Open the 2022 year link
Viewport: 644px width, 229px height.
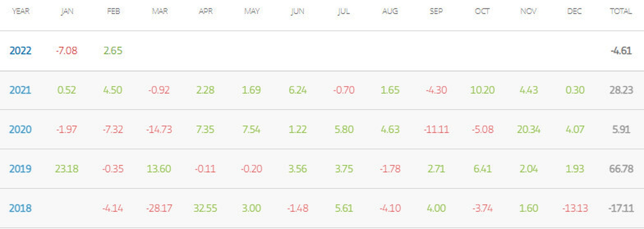click(20, 51)
